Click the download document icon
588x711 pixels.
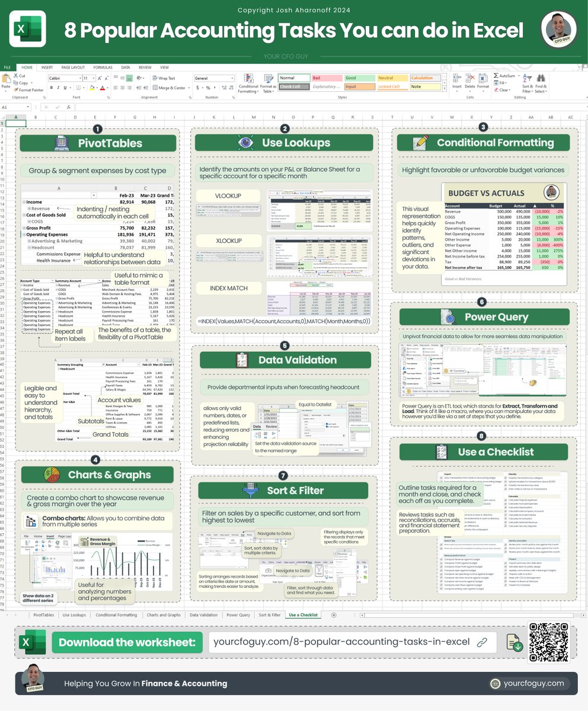tap(514, 642)
